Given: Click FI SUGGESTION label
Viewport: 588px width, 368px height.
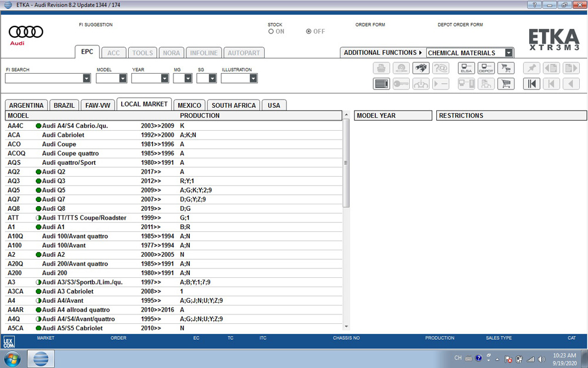Looking at the screenshot, I should (x=96, y=25).
